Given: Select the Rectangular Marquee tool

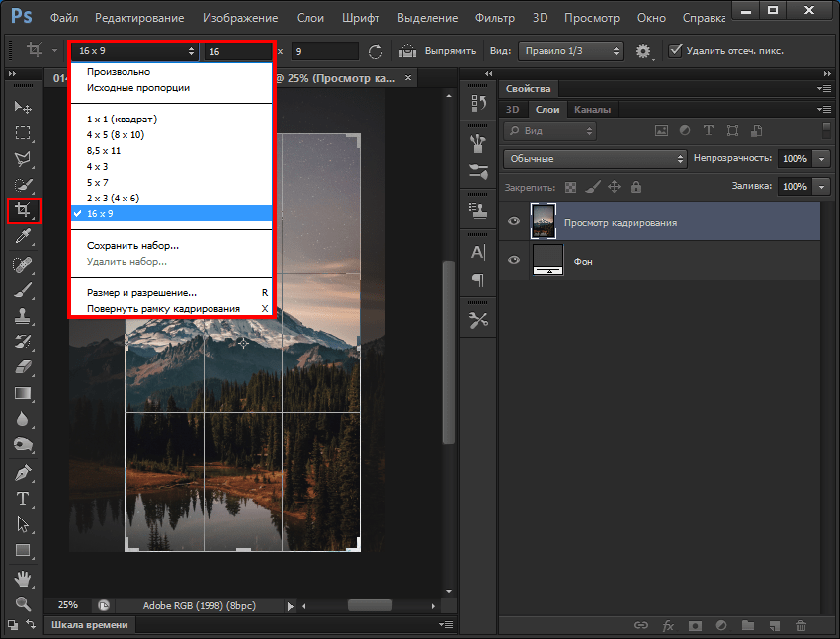Looking at the screenshot, I should (23, 132).
